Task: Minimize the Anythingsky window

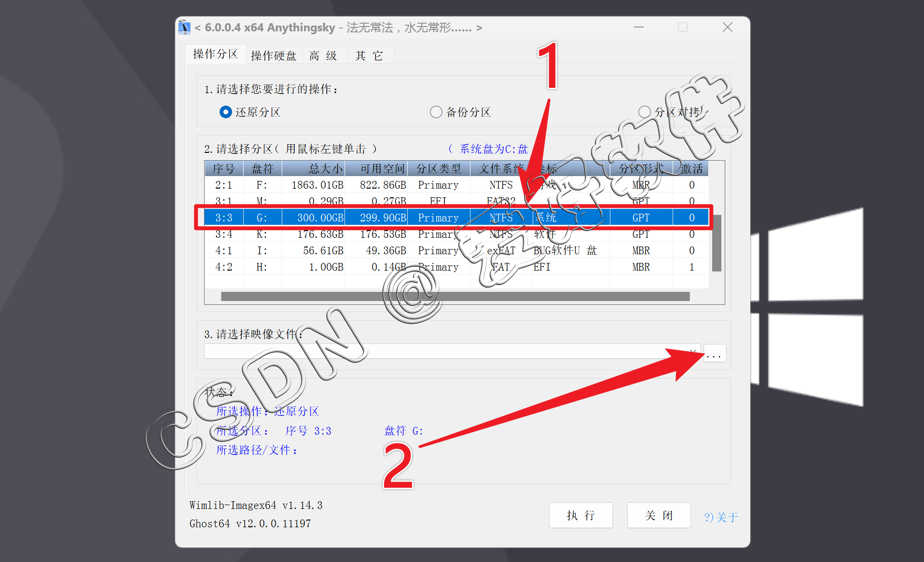Action: click(x=639, y=27)
